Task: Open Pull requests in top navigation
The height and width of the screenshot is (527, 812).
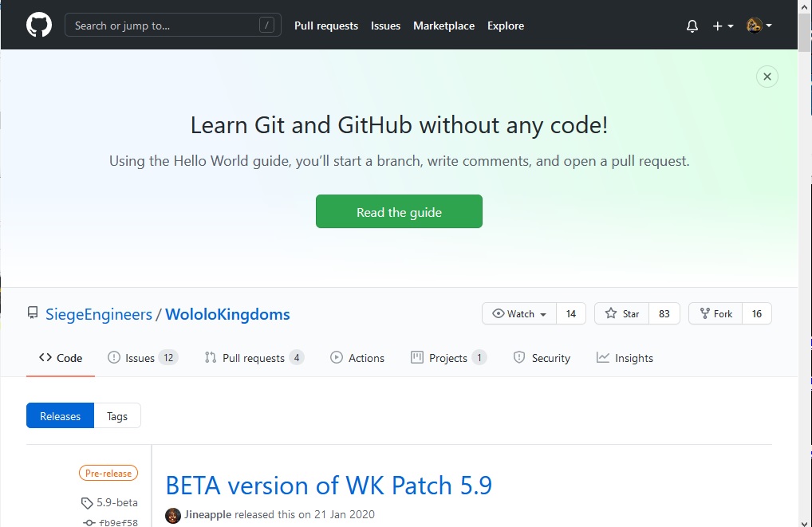Action: (x=326, y=26)
